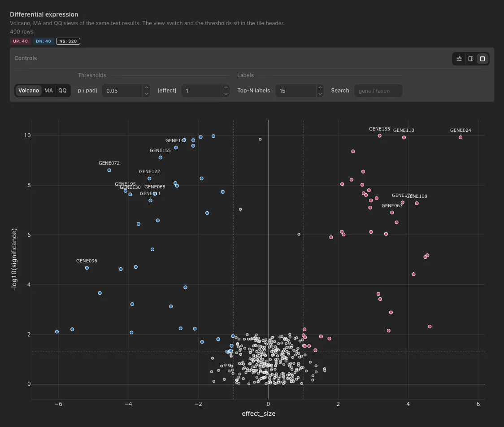The width and height of the screenshot is (504, 427).
Task: Pick the GENE122 gene label
Action: coord(149,172)
